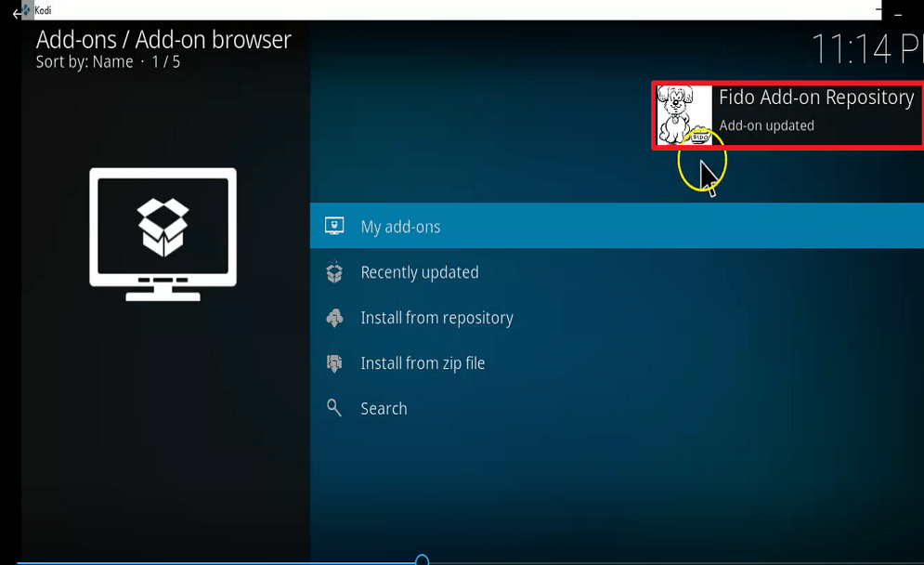Image resolution: width=924 pixels, height=565 pixels.
Task: Select the Recently updated entry
Action: tap(617, 272)
